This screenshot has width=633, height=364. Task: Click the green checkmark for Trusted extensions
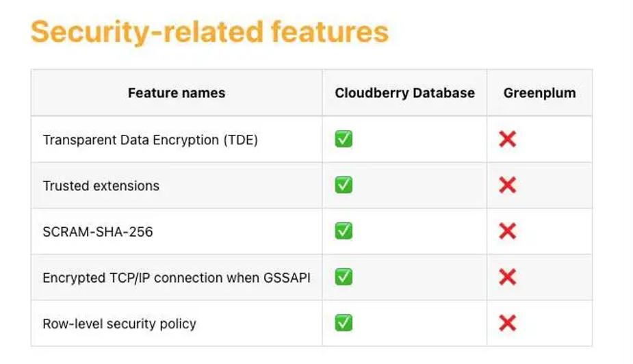pos(344,185)
